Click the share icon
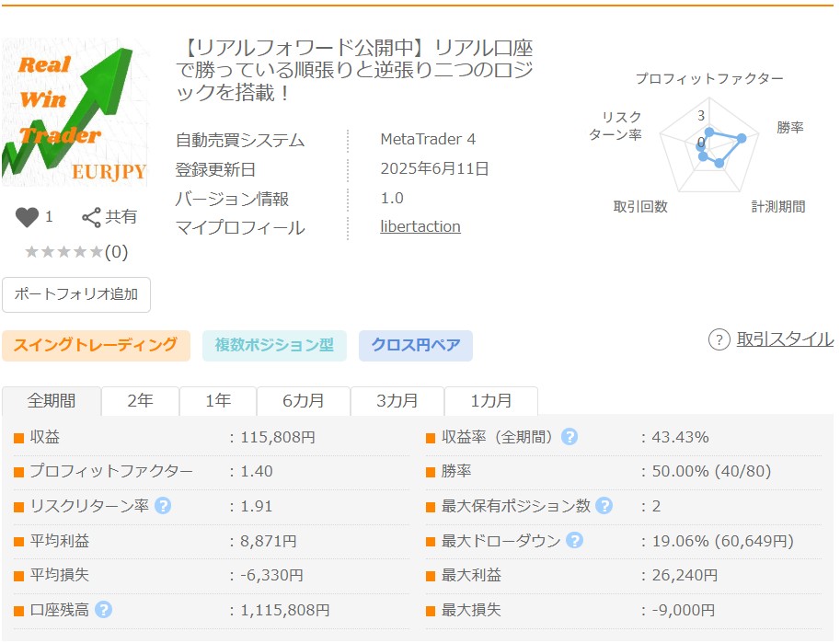 [x=91, y=217]
